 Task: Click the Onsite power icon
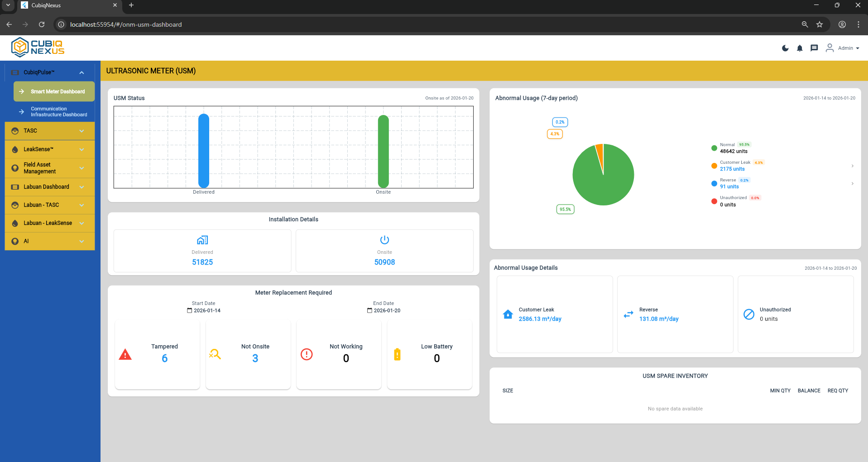point(384,240)
